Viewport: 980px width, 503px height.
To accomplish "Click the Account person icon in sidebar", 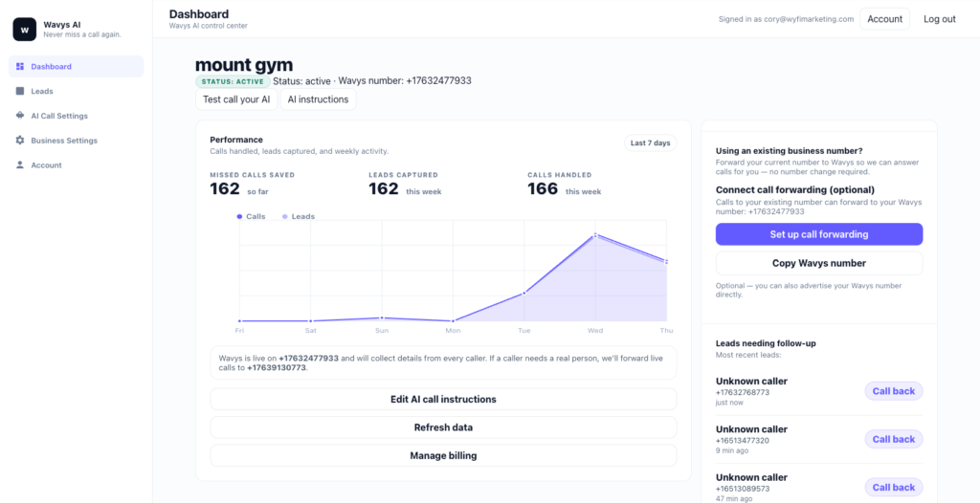I will point(20,165).
